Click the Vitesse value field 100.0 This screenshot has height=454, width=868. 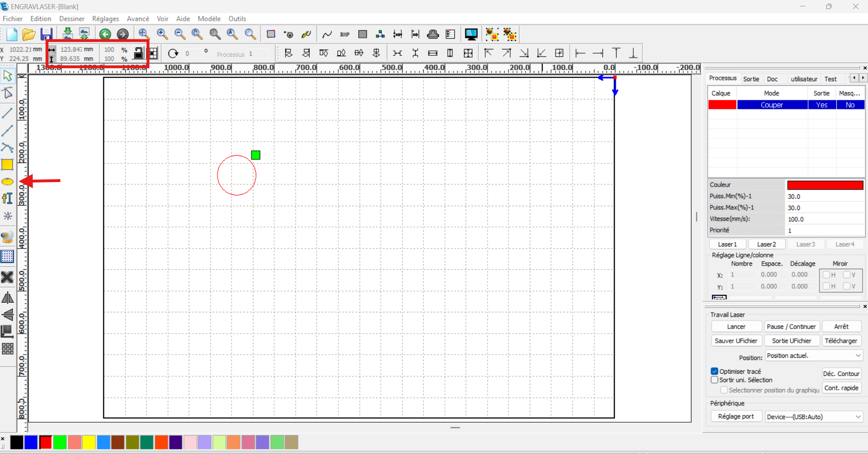pos(825,219)
